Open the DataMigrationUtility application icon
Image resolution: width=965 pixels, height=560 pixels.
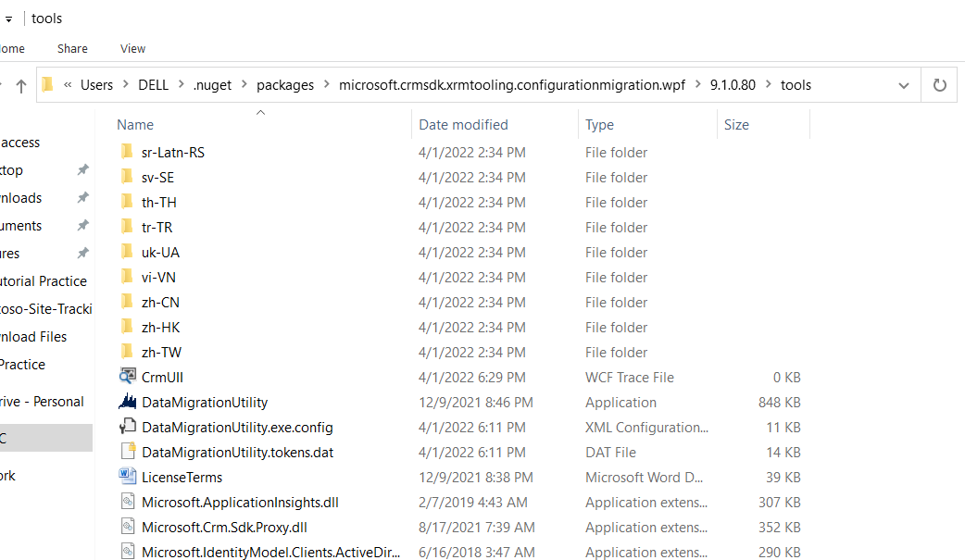[128, 403]
